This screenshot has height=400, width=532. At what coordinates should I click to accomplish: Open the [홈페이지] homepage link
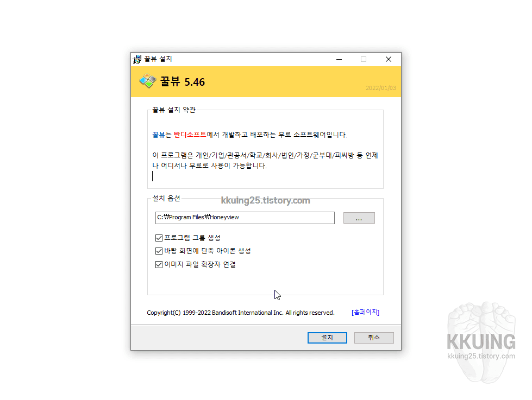click(365, 312)
